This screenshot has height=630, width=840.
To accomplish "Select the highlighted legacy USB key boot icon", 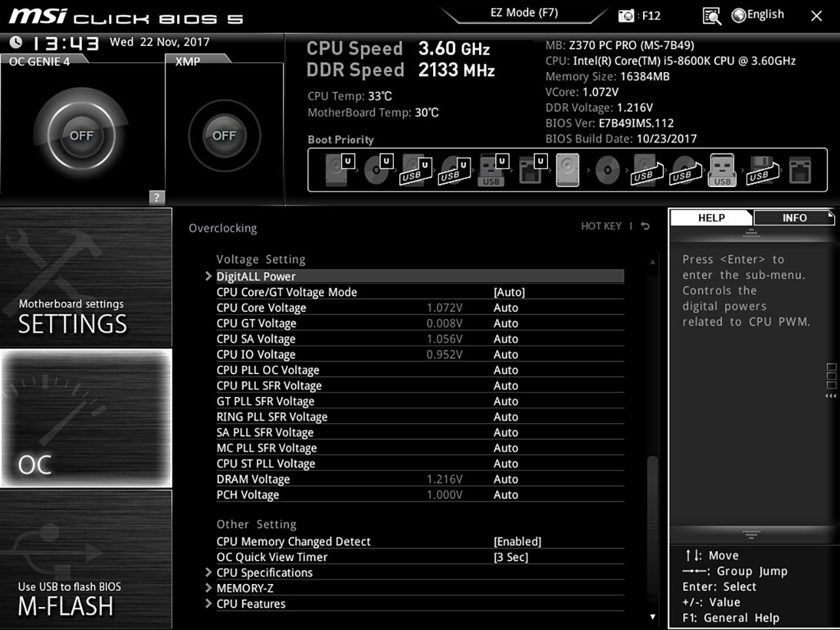I will 722,170.
